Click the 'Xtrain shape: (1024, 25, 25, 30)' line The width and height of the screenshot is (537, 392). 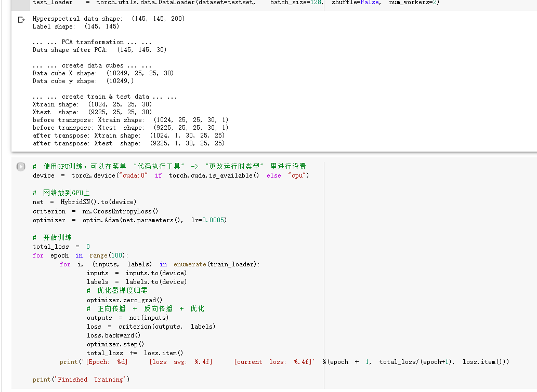(92, 104)
